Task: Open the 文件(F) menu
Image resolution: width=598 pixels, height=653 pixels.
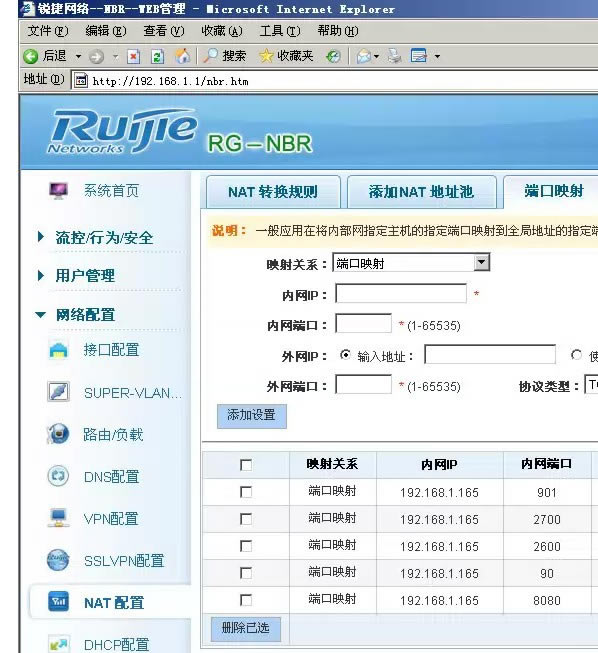Action: (x=47, y=31)
